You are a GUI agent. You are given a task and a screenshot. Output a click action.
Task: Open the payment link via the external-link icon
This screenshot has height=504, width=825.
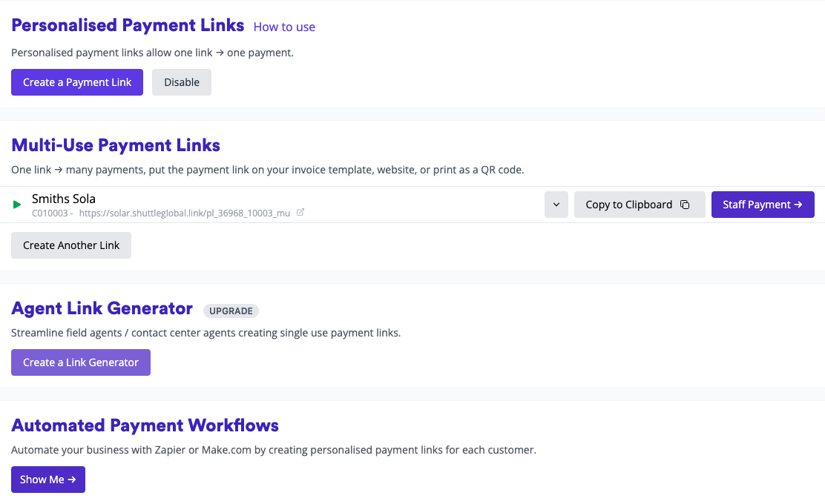click(300, 212)
